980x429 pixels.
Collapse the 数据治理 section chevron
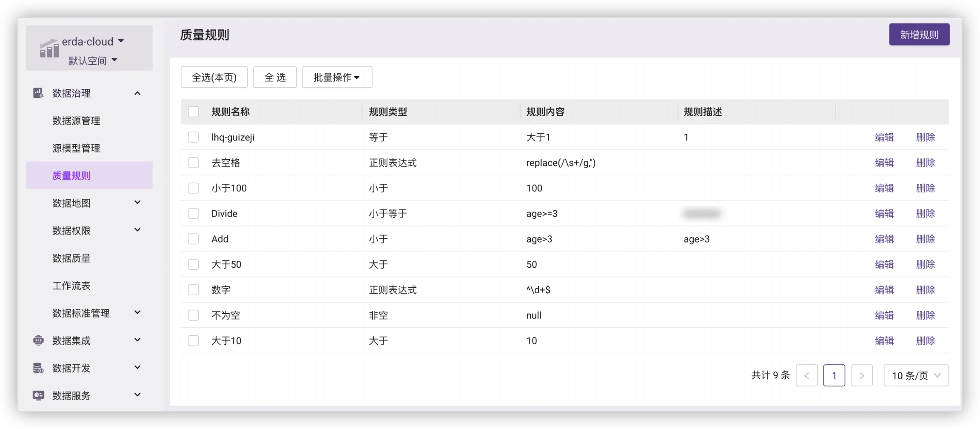137,93
